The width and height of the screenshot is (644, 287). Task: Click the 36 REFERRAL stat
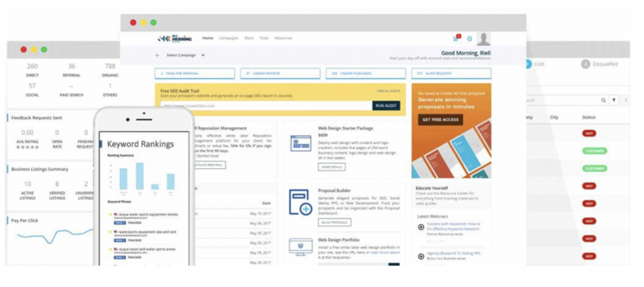(x=72, y=70)
